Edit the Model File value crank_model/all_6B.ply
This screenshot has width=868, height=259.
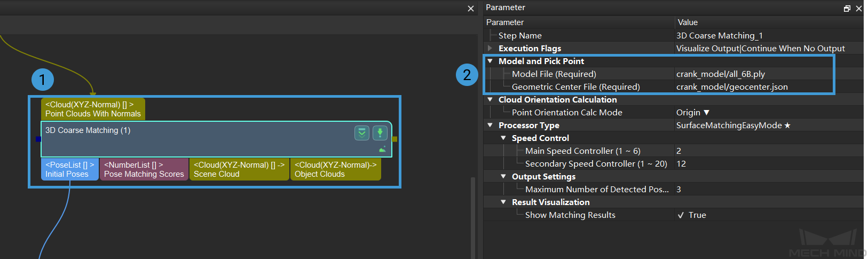[721, 74]
